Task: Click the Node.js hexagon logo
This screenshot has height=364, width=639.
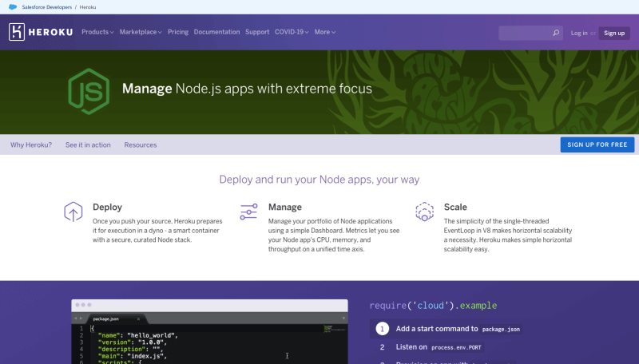Action: (x=89, y=92)
